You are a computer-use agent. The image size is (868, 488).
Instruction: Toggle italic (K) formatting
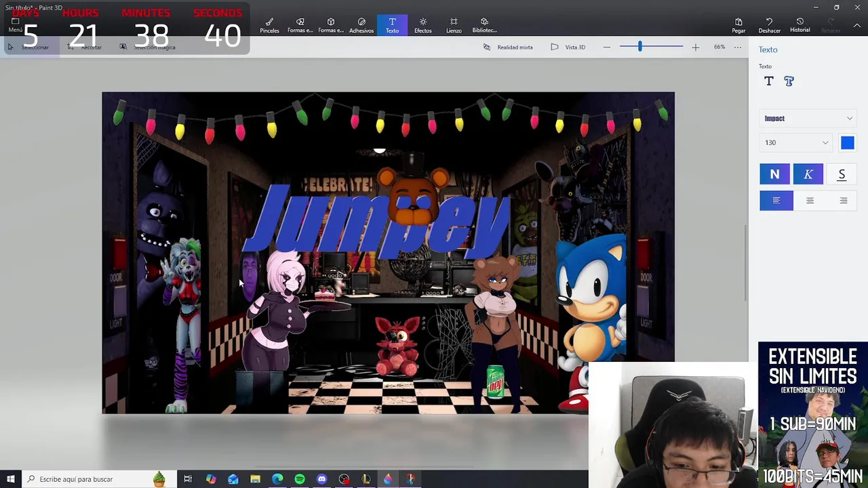point(808,174)
